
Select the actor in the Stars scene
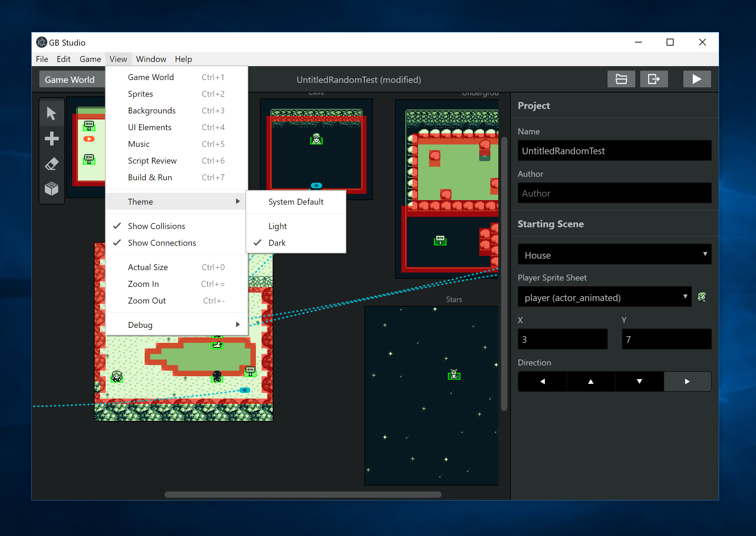pyautogui.click(x=454, y=375)
